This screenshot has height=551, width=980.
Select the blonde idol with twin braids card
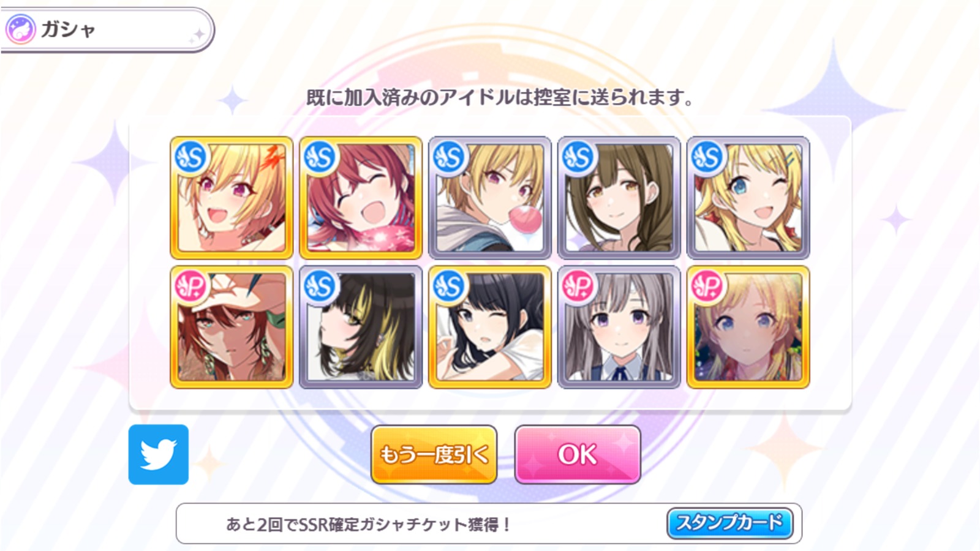pyautogui.click(x=748, y=327)
